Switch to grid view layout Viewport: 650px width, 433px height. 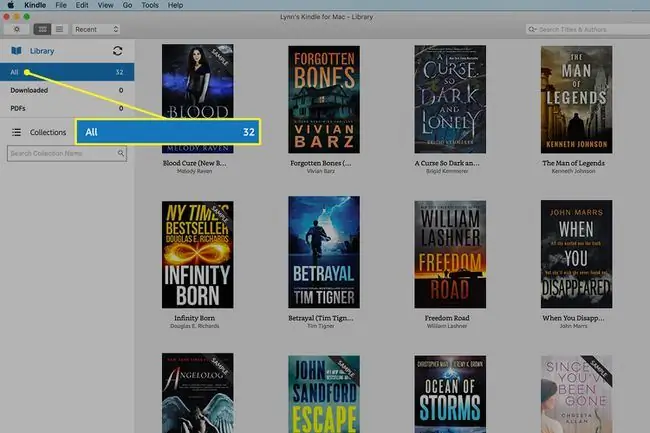click(42, 29)
